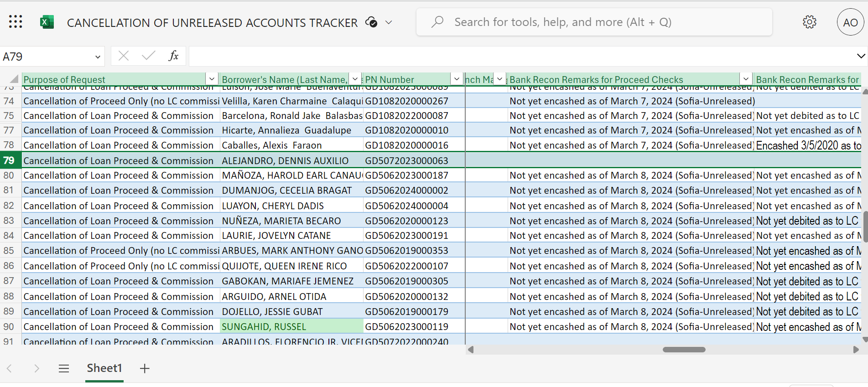Viewport: 868px width, 387px height.
Task: Select cell Barcelona, Ronald Jake
Action: click(291, 116)
